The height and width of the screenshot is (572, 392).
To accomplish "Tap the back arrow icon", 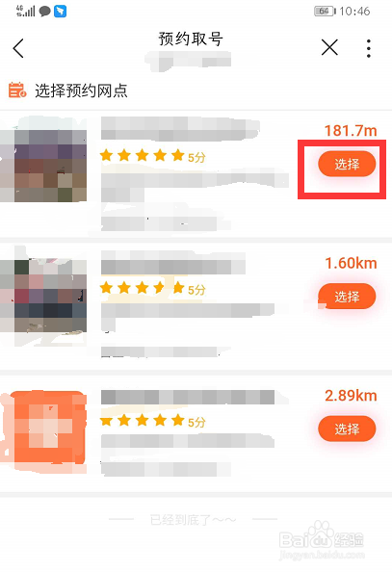I will click(18, 48).
